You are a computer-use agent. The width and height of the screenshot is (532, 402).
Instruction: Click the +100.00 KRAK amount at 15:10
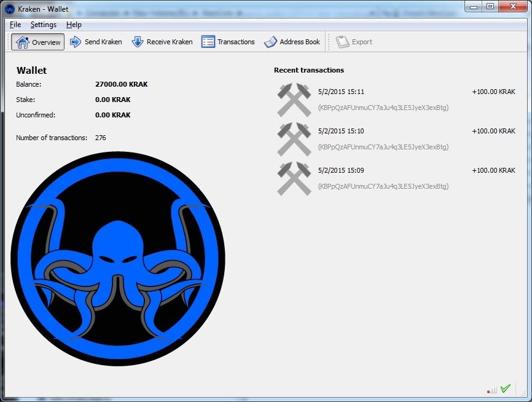[494, 131]
